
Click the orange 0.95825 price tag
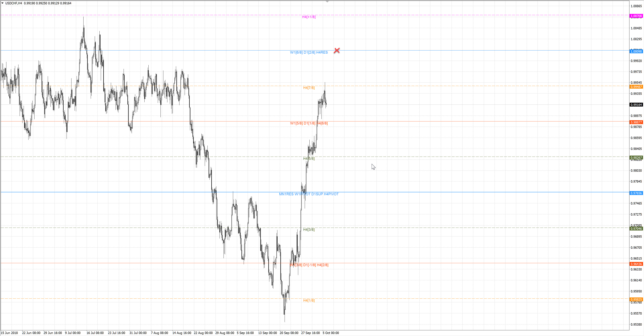tap(636, 299)
